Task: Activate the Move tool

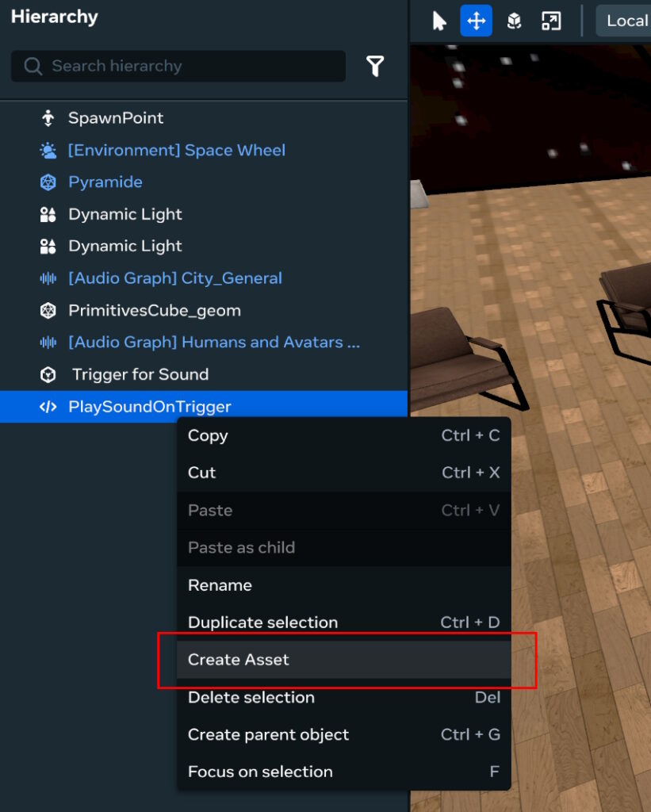Action: tap(476, 21)
